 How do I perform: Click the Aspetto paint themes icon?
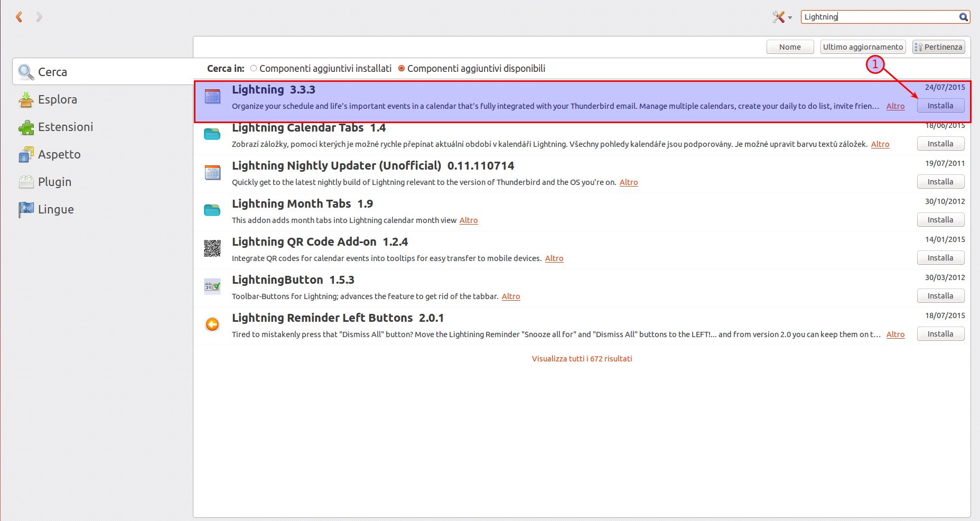(x=26, y=154)
